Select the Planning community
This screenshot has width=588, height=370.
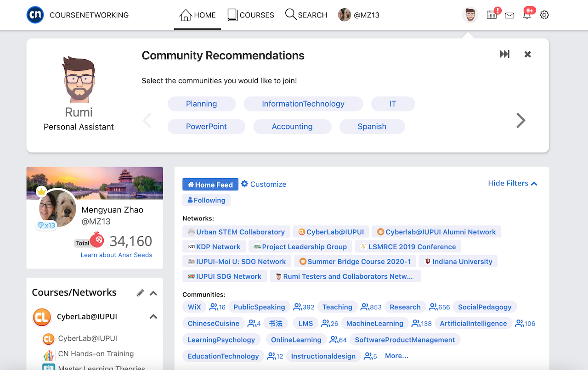202,104
